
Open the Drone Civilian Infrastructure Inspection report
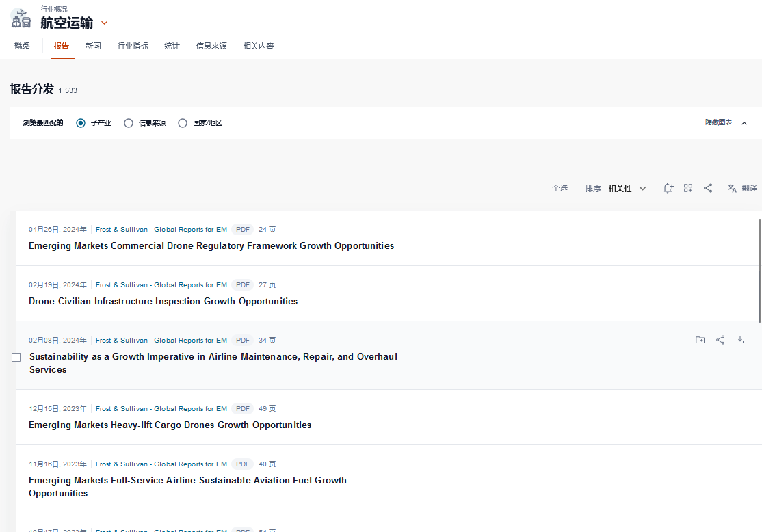coord(163,301)
